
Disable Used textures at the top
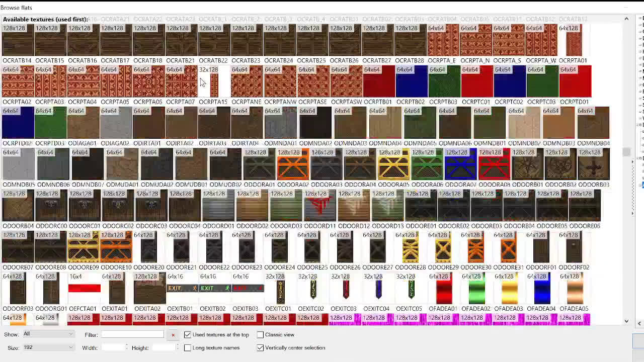coord(188,335)
